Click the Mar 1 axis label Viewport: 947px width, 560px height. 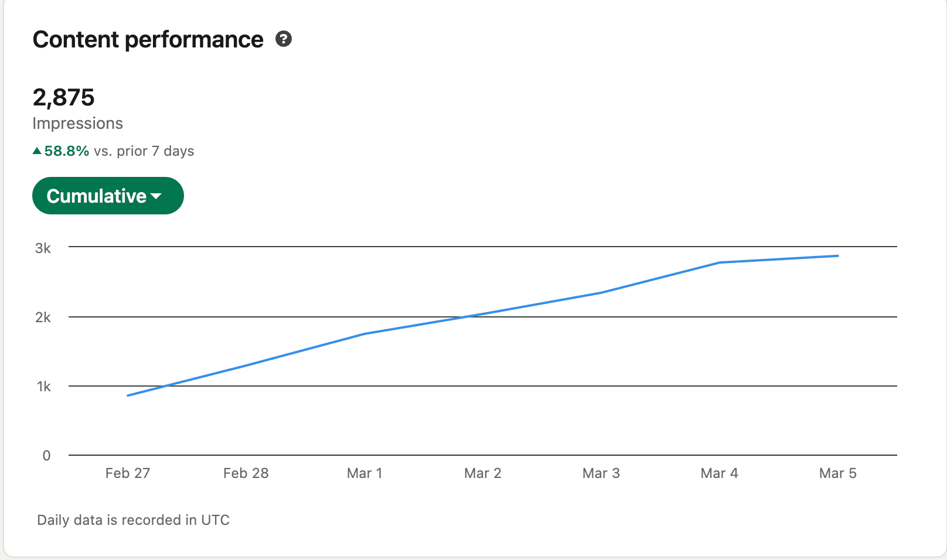[365, 473]
